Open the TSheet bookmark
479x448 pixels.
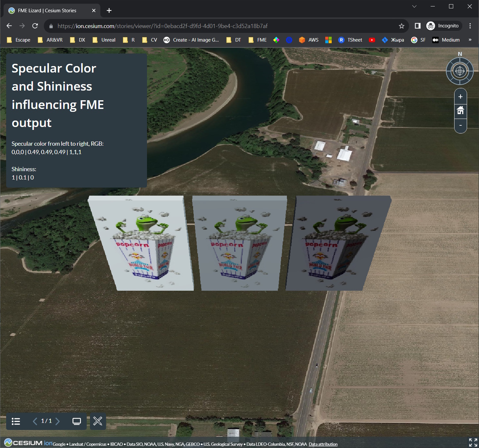point(350,40)
